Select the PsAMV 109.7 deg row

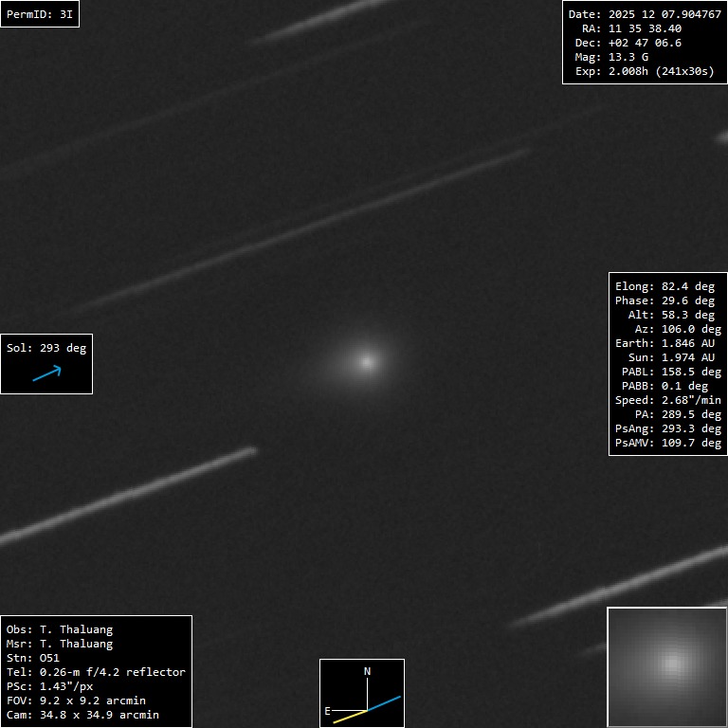click(x=667, y=443)
